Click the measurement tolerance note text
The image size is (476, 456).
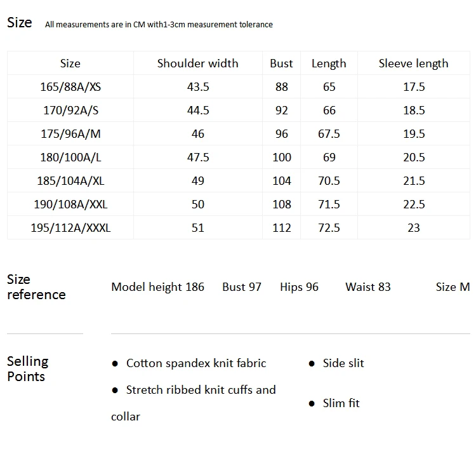(x=159, y=24)
